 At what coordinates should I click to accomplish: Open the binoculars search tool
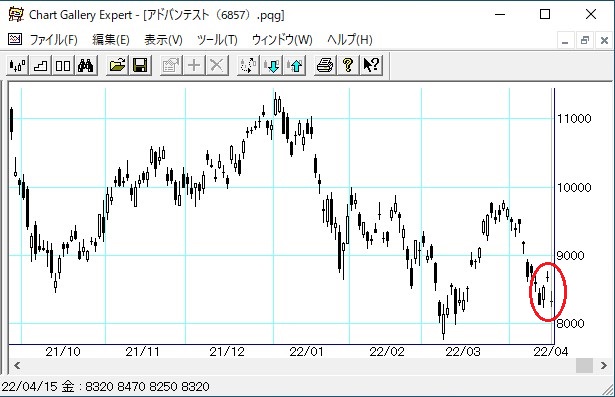86,65
